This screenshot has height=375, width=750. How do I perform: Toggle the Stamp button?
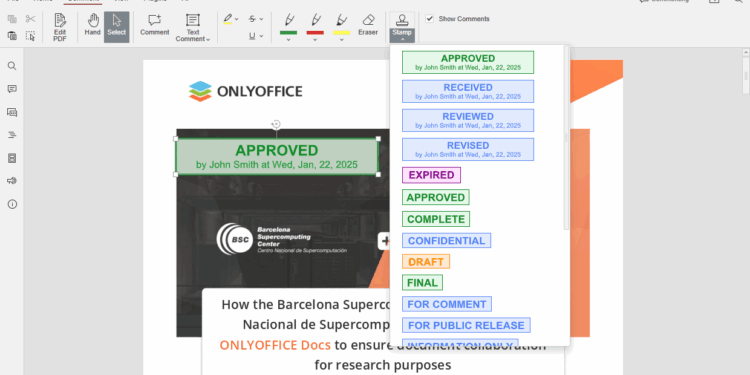[402, 27]
